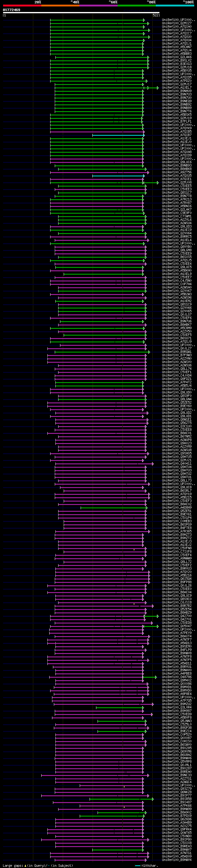This screenshot has width=197, height=868.
Task: Select label UniRef100_B9EZI4
Action: 176,731
